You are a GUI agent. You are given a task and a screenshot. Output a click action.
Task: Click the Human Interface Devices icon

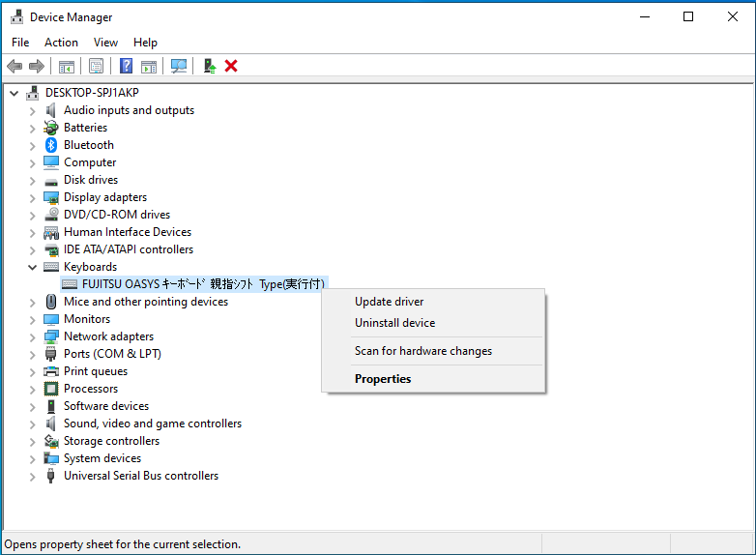click(x=51, y=232)
